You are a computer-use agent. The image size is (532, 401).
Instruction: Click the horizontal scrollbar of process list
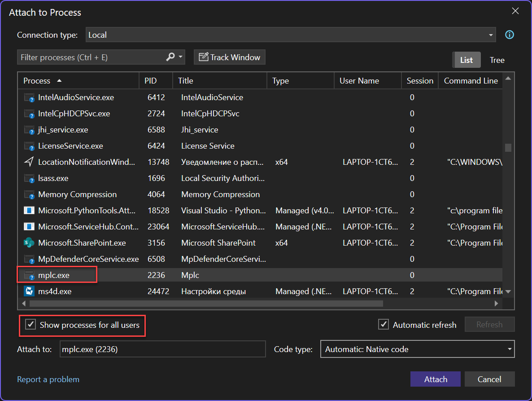click(206, 304)
